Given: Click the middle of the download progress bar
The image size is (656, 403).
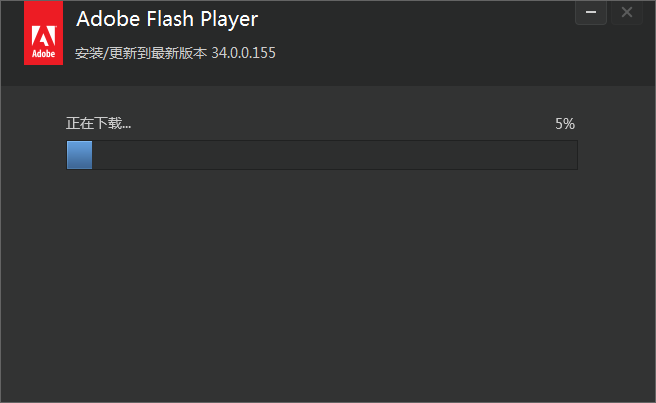Looking at the screenshot, I should coord(322,155).
